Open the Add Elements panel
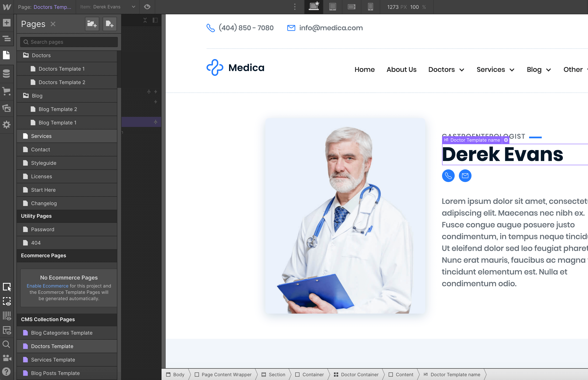This screenshot has height=380, width=588. point(7,23)
